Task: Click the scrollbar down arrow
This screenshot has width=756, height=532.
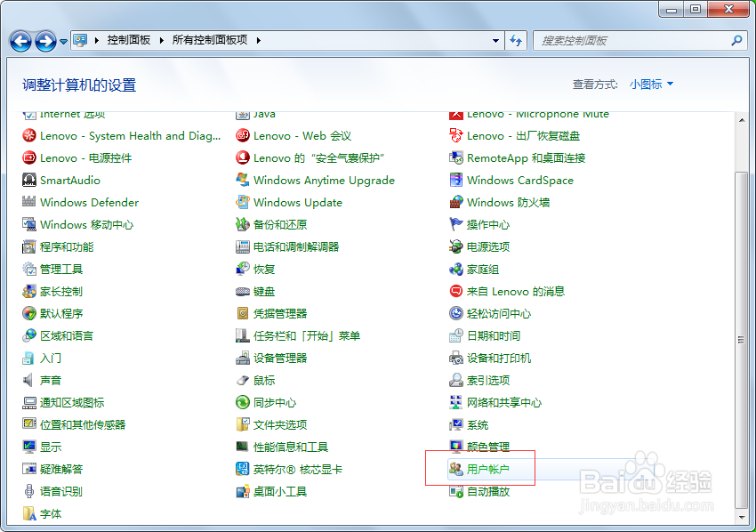Action: point(742,518)
